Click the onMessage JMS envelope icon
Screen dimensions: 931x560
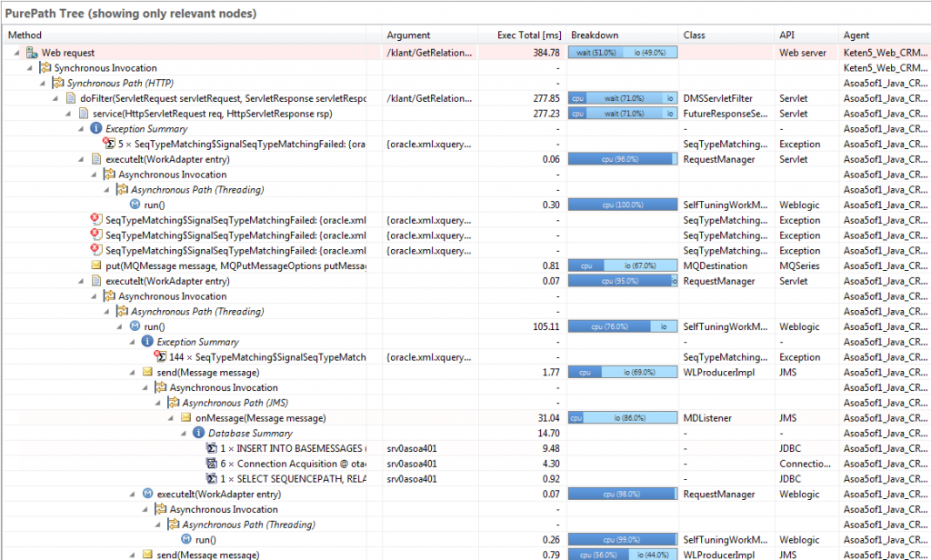pyautogui.click(x=185, y=418)
